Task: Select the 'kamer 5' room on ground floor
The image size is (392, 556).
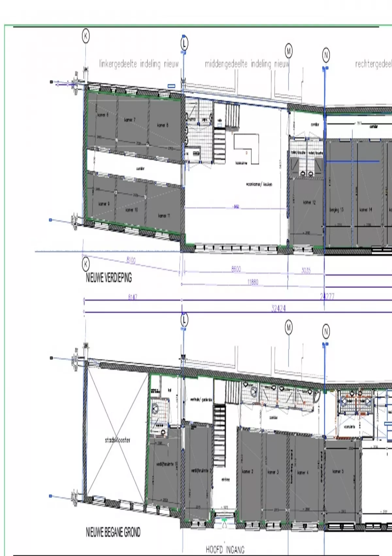Action: 338,471
